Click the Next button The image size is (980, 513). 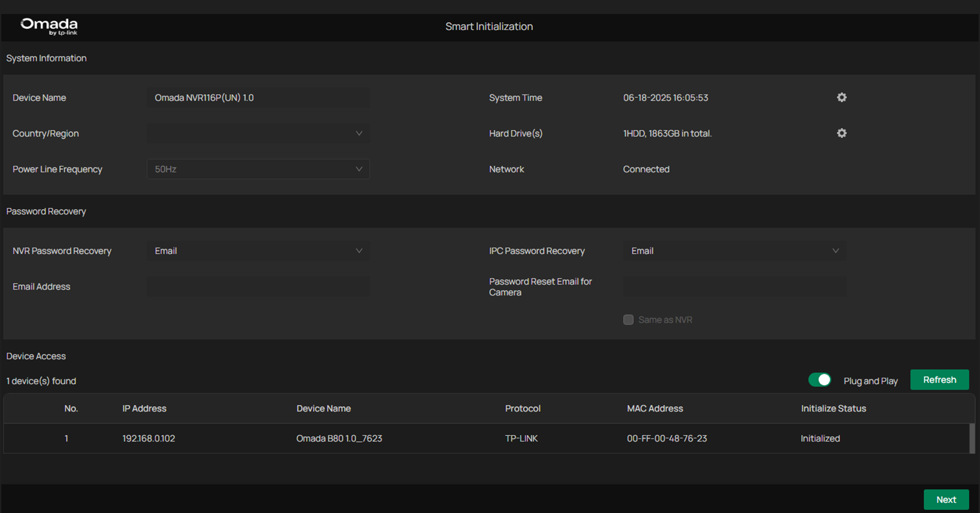tap(946, 500)
